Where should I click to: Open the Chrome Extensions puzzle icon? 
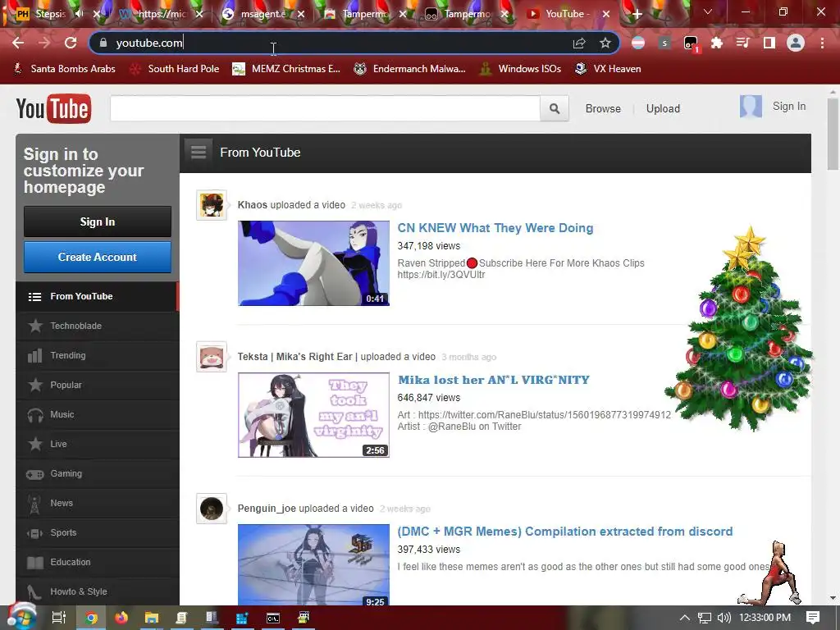(717, 43)
